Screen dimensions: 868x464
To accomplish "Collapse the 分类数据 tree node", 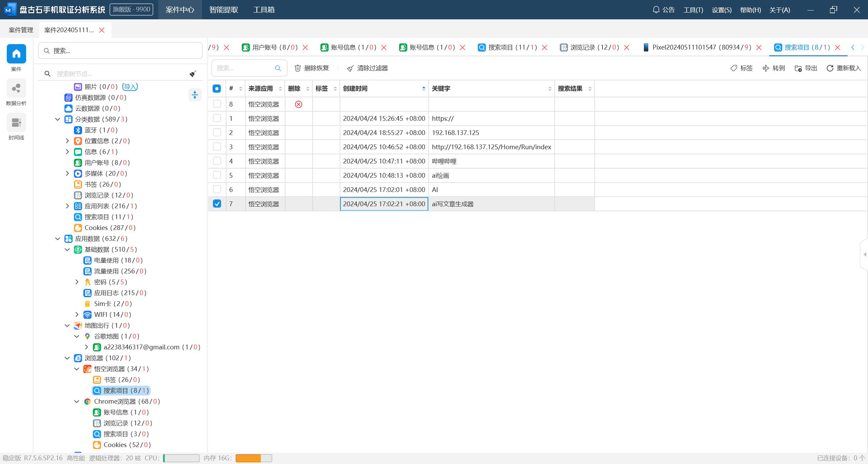I will (58, 119).
